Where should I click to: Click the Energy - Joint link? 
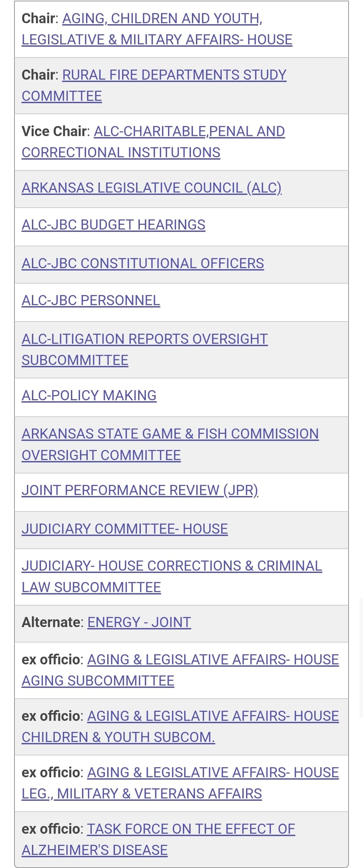click(139, 622)
